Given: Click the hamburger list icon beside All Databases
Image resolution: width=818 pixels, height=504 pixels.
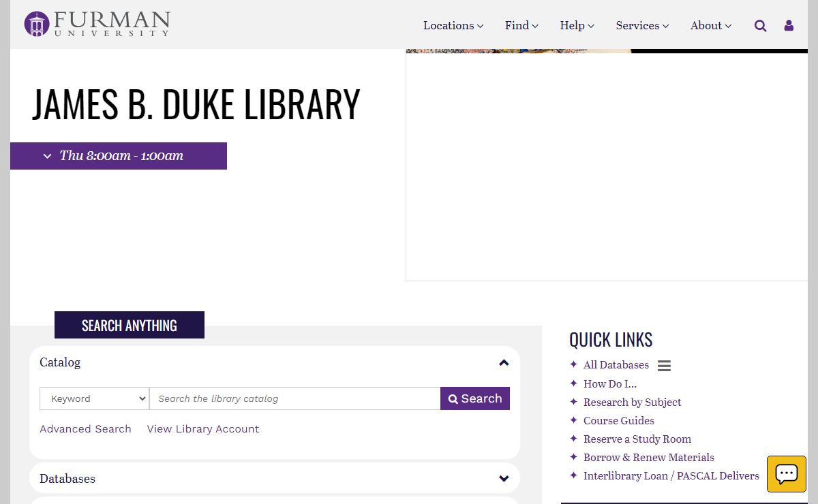Looking at the screenshot, I should 664,366.
